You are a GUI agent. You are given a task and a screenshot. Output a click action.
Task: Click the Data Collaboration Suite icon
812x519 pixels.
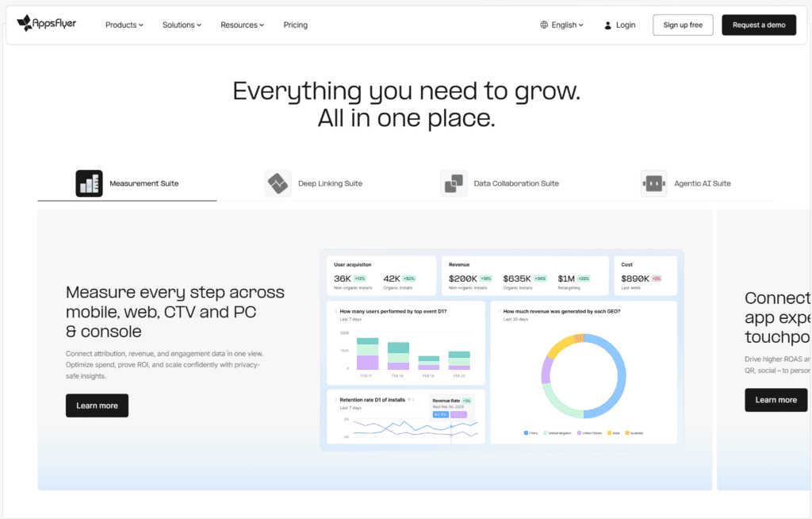453,183
